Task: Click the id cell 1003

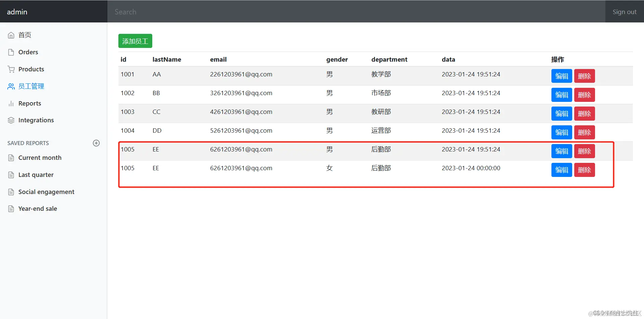Action: click(x=127, y=112)
